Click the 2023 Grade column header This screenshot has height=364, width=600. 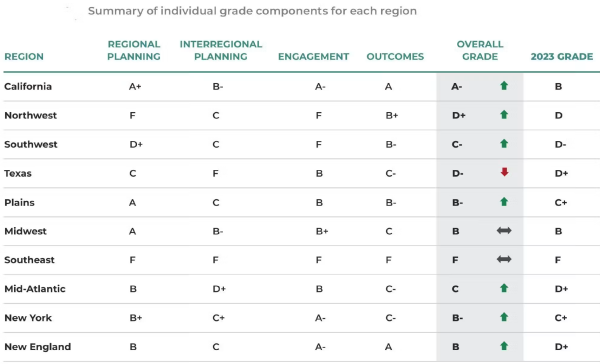click(562, 57)
